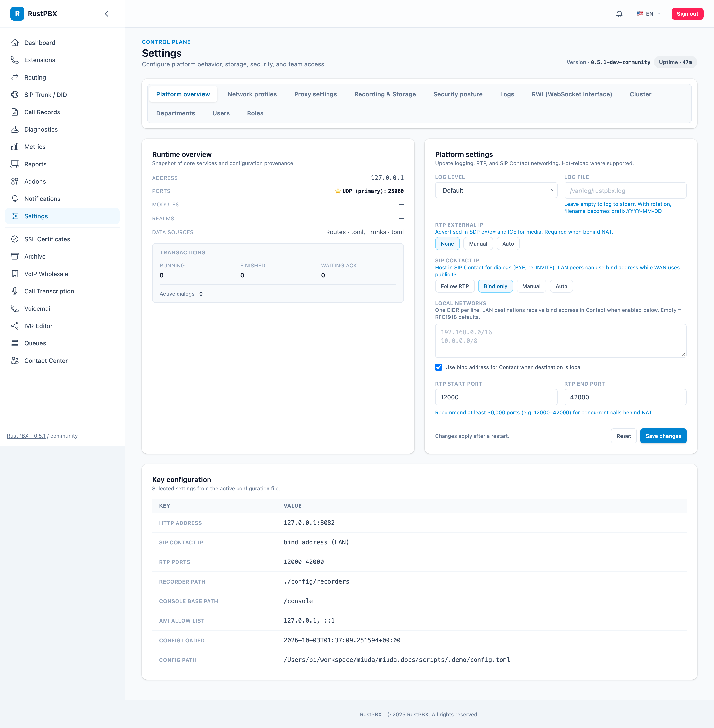Click the Extensions phone icon
Image resolution: width=714 pixels, height=728 pixels.
pyautogui.click(x=15, y=60)
